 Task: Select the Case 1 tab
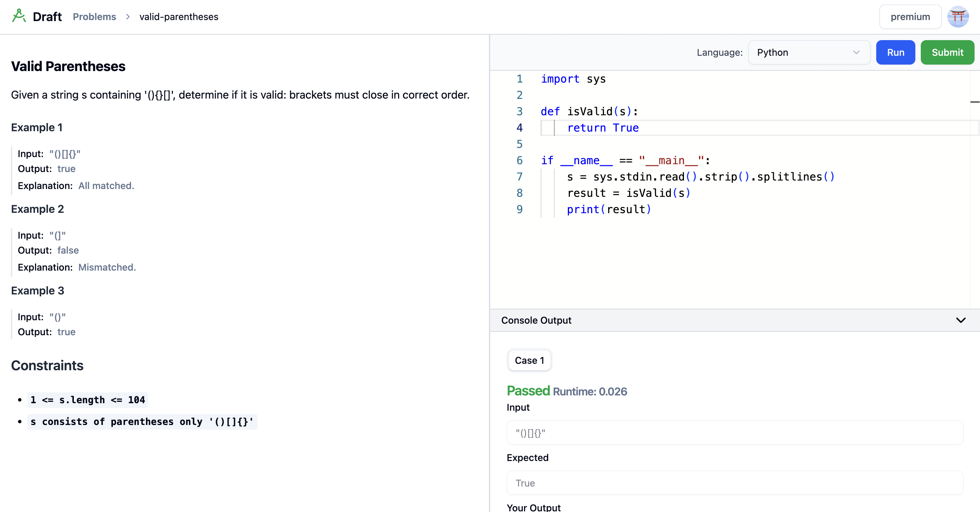click(529, 360)
